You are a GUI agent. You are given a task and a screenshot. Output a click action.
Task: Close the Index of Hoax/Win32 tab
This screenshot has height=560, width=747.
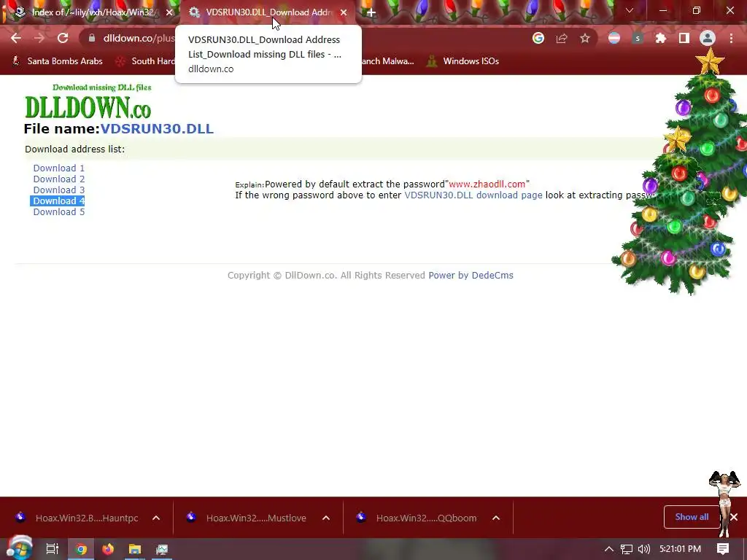(x=169, y=12)
